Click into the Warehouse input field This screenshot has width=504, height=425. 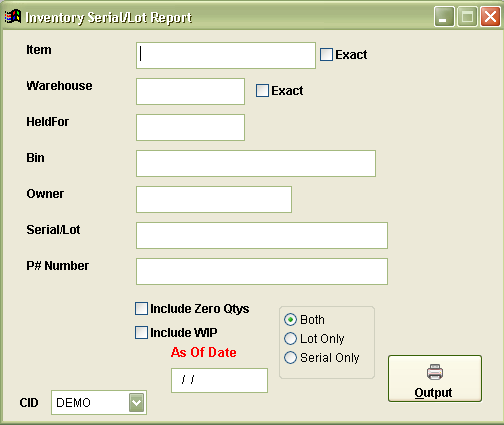190,91
